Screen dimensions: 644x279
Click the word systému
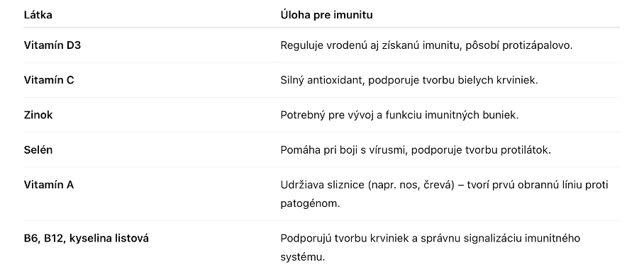303,257
